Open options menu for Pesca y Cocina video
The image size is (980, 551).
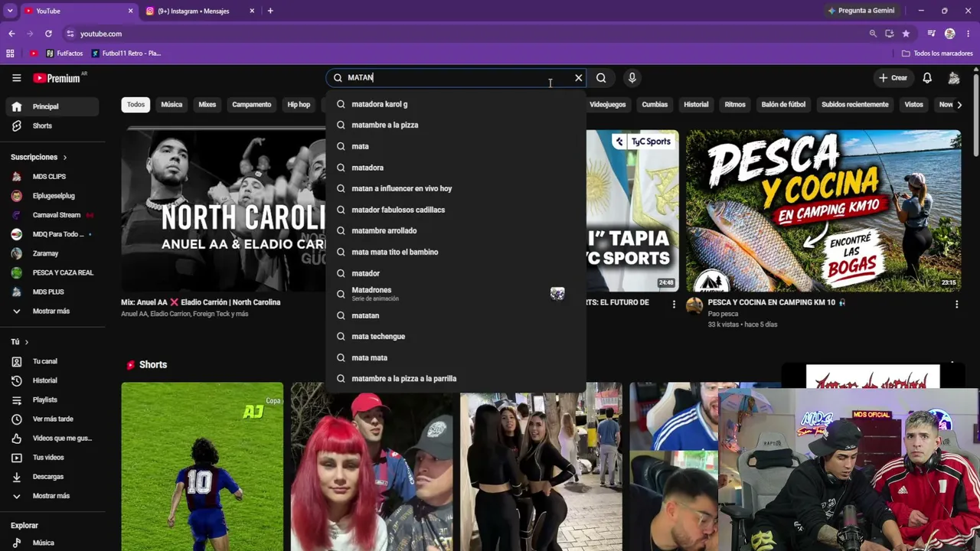click(956, 304)
